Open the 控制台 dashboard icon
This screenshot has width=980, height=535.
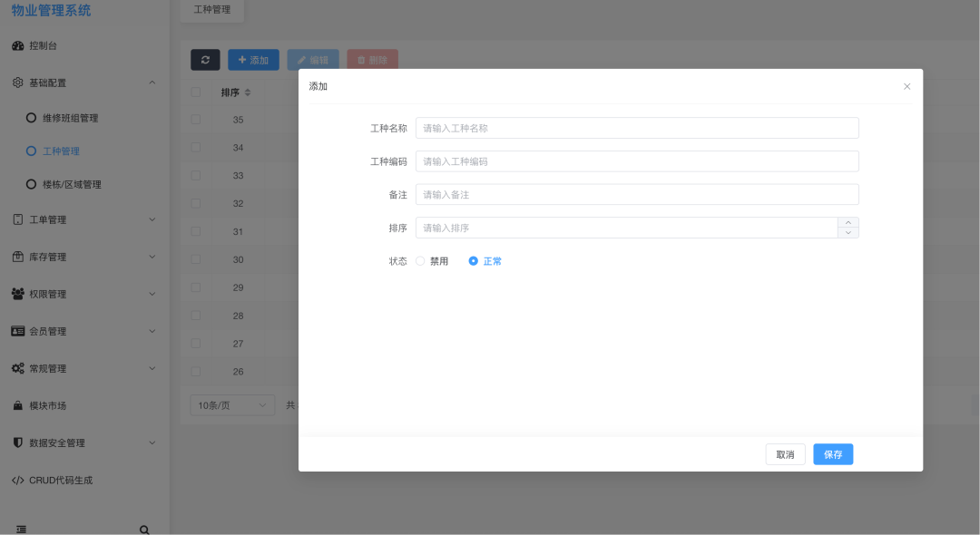(x=17, y=45)
